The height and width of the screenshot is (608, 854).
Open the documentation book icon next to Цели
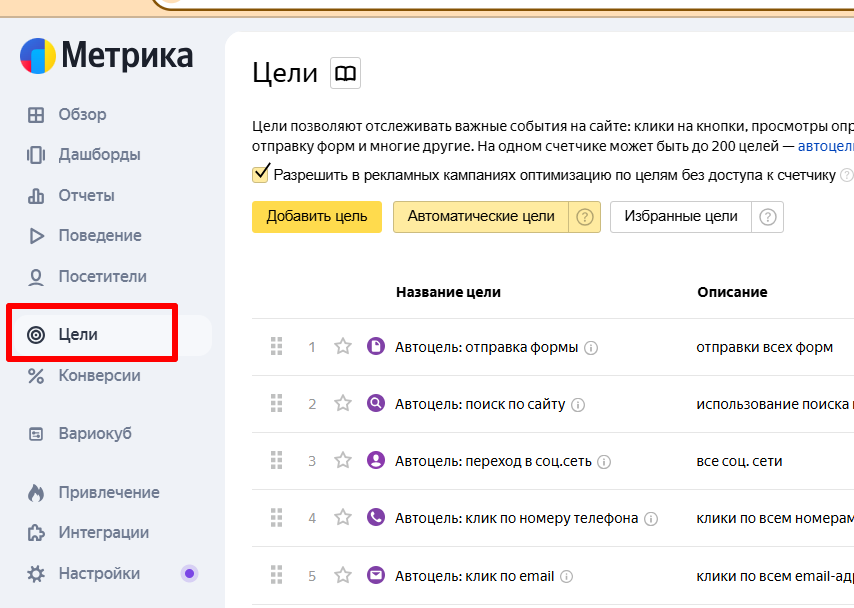(x=345, y=73)
